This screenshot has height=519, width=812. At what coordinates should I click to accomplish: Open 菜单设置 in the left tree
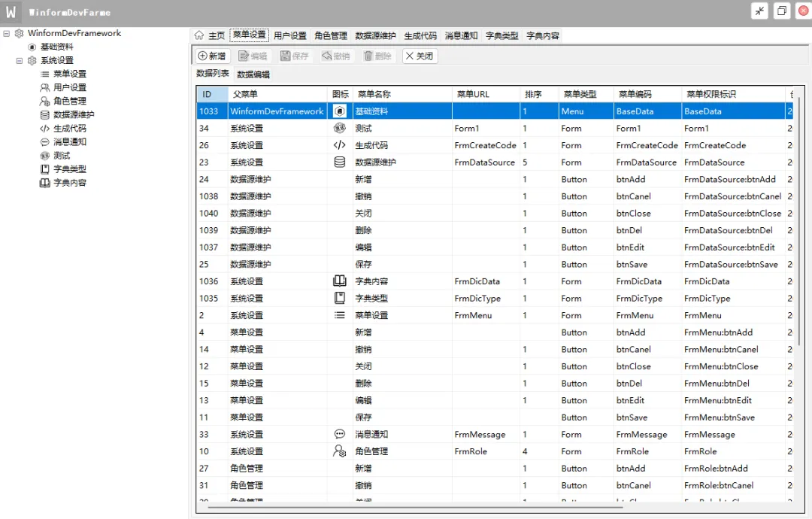click(69, 74)
